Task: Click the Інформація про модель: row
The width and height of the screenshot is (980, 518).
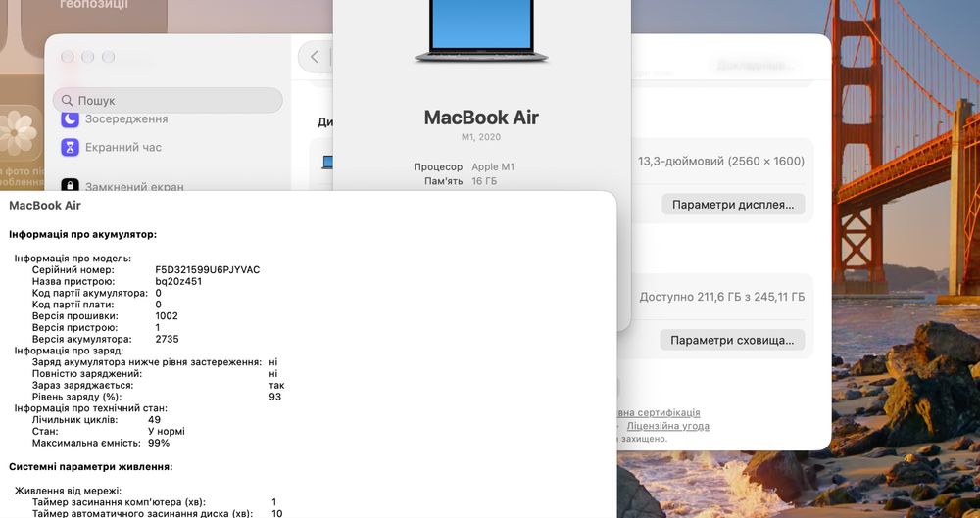Action: pyautogui.click(x=73, y=259)
